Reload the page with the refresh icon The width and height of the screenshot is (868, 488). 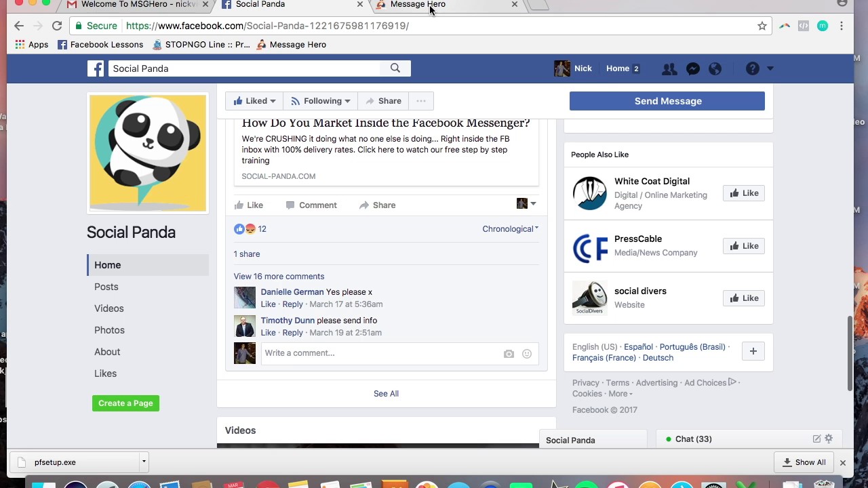pyautogui.click(x=57, y=26)
